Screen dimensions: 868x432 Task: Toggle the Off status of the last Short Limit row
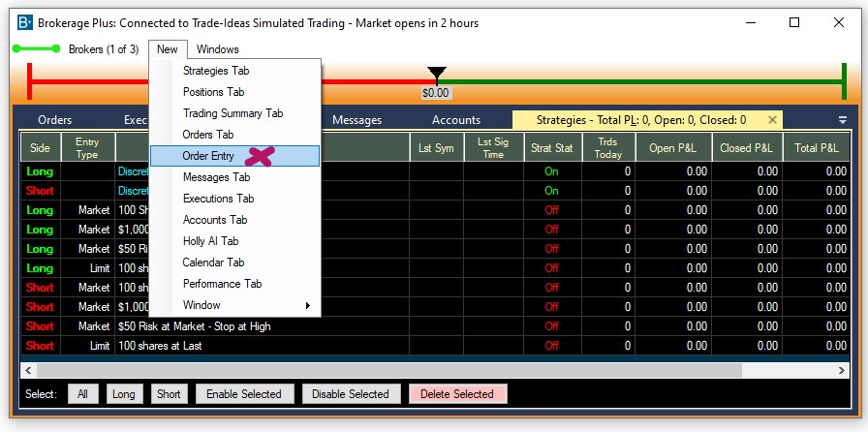tap(551, 346)
